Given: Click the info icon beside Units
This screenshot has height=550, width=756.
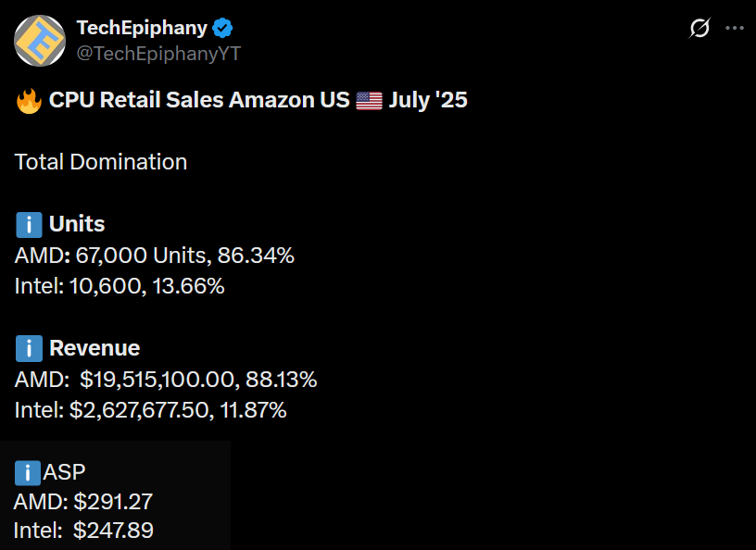Looking at the screenshot, I should [29, 225].
